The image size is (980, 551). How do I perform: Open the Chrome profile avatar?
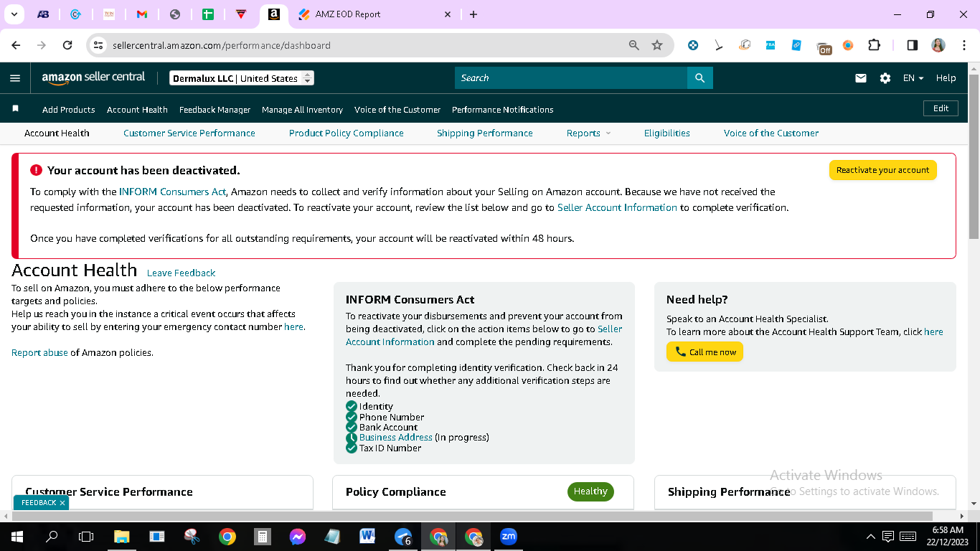coord(938,45)
